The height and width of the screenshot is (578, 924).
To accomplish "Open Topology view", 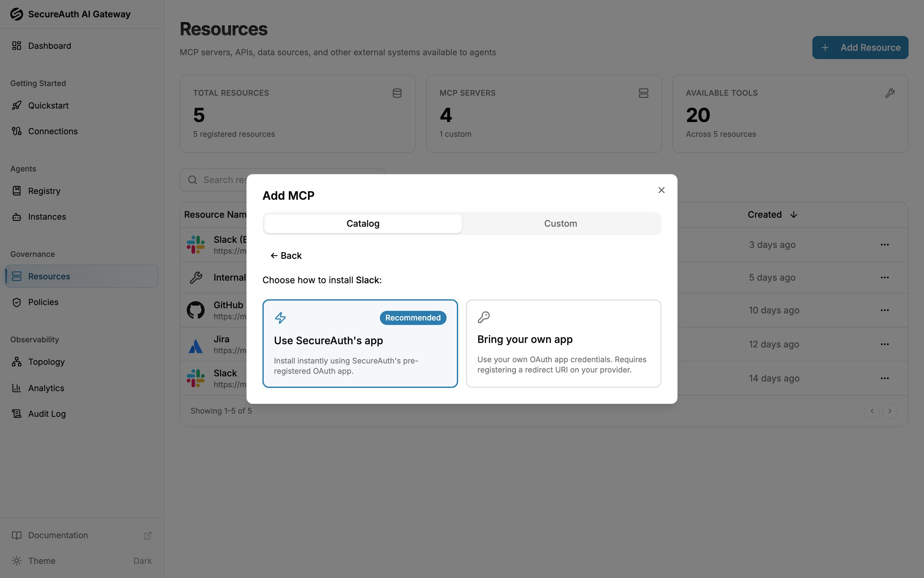I will pos(82,362).
